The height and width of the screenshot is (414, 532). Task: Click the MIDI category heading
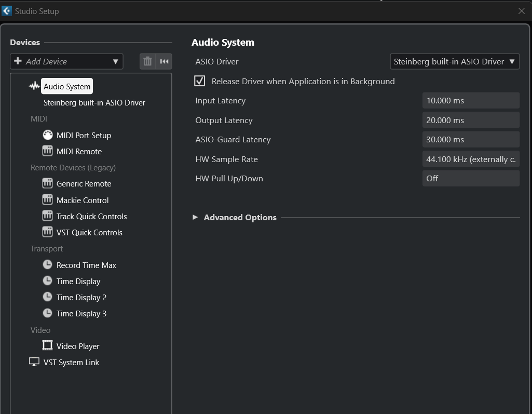tap(39, 119)
